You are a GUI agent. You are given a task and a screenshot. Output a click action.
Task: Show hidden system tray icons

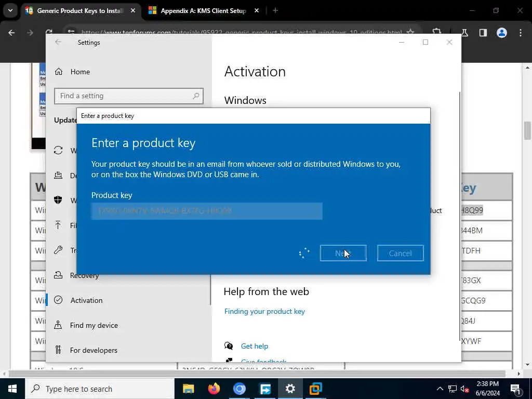click(x=440, y=389)
